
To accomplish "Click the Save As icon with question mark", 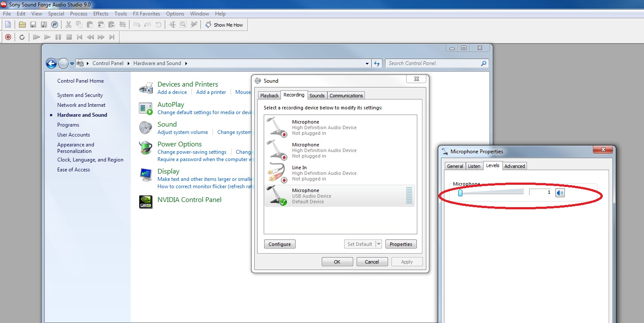I will pyautogui.click(x=44, y=25).
